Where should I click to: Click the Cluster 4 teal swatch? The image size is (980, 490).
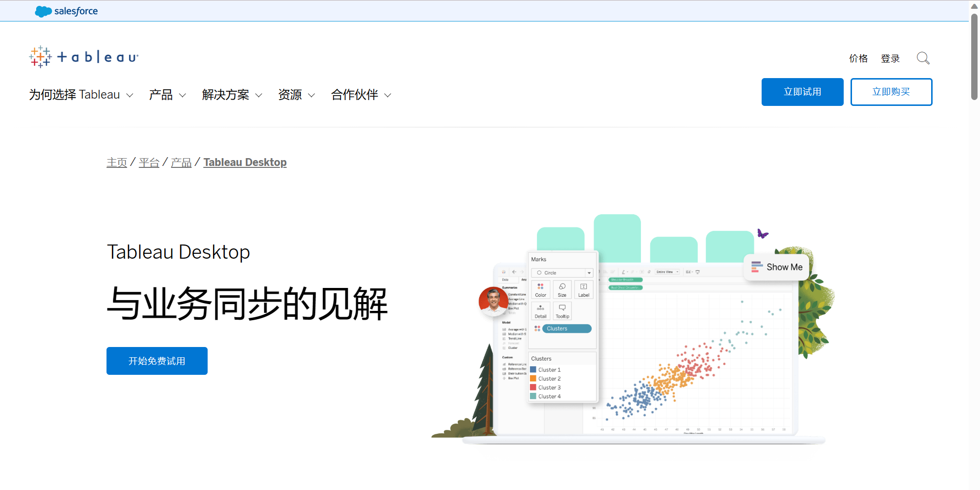533,396
